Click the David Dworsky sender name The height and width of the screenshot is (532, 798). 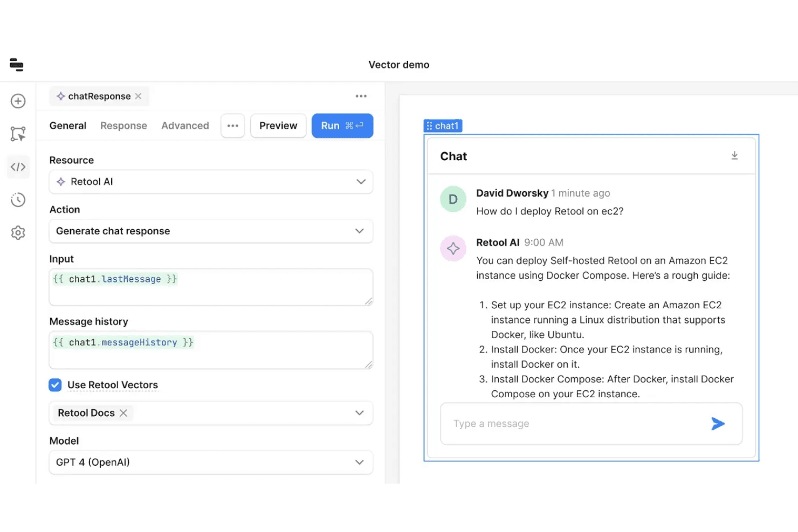512,193
